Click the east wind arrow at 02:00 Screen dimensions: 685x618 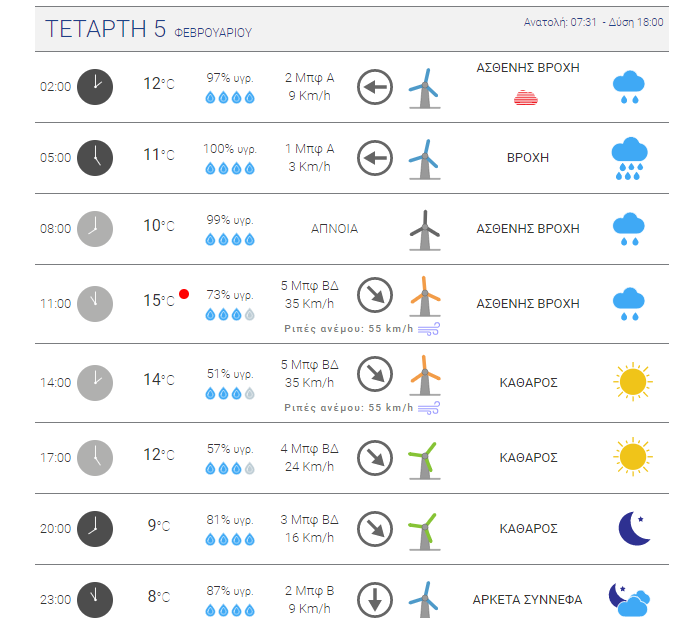(375, 87)
